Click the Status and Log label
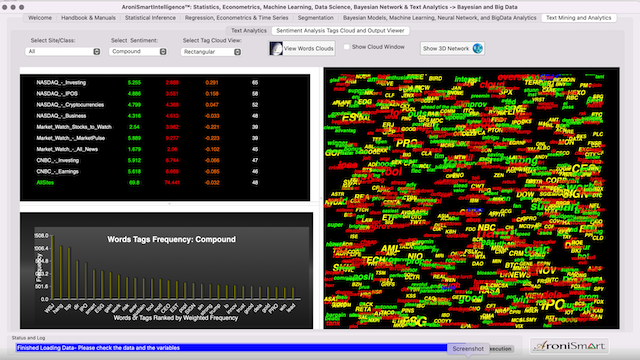Screen dimensions: 640x360 [29, 338]
